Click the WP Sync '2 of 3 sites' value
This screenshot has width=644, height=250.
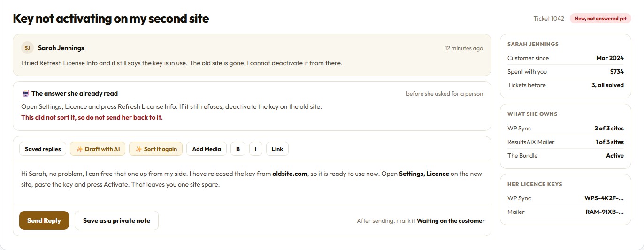point(609,128)
